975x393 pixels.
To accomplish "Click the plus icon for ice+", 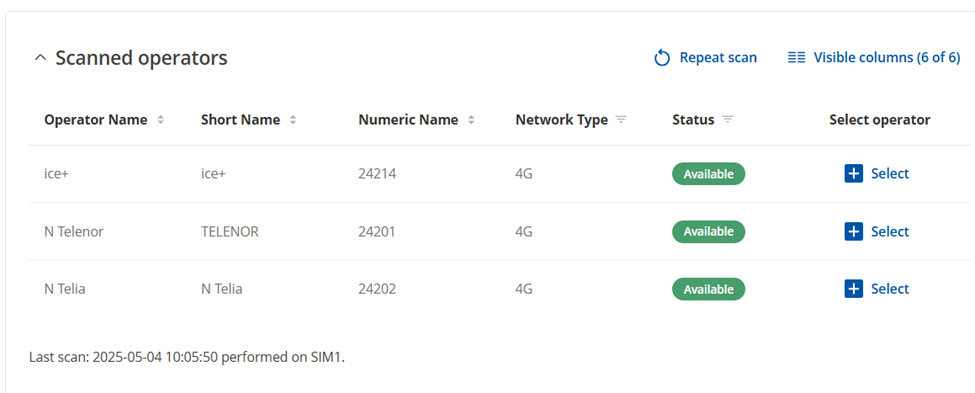I will pyautogui.click(x=854, y=173).
